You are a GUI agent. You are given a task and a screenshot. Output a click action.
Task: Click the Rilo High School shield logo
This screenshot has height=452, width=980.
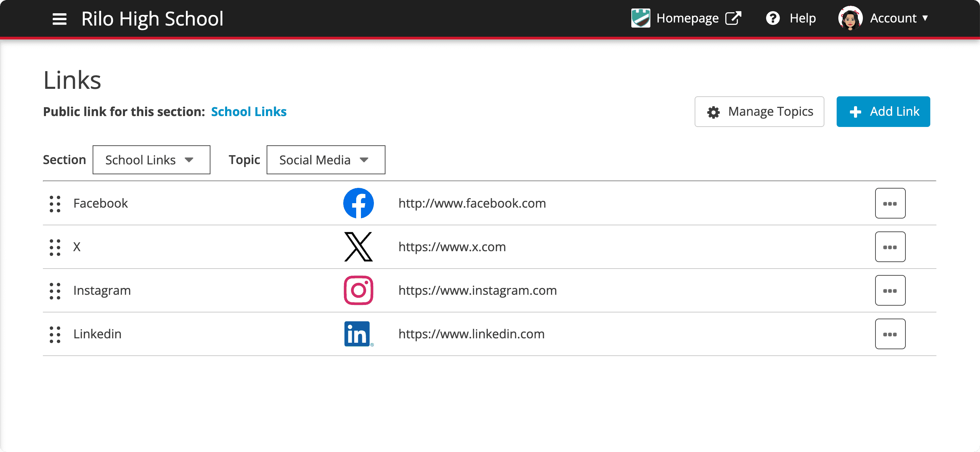coord(640,17)
